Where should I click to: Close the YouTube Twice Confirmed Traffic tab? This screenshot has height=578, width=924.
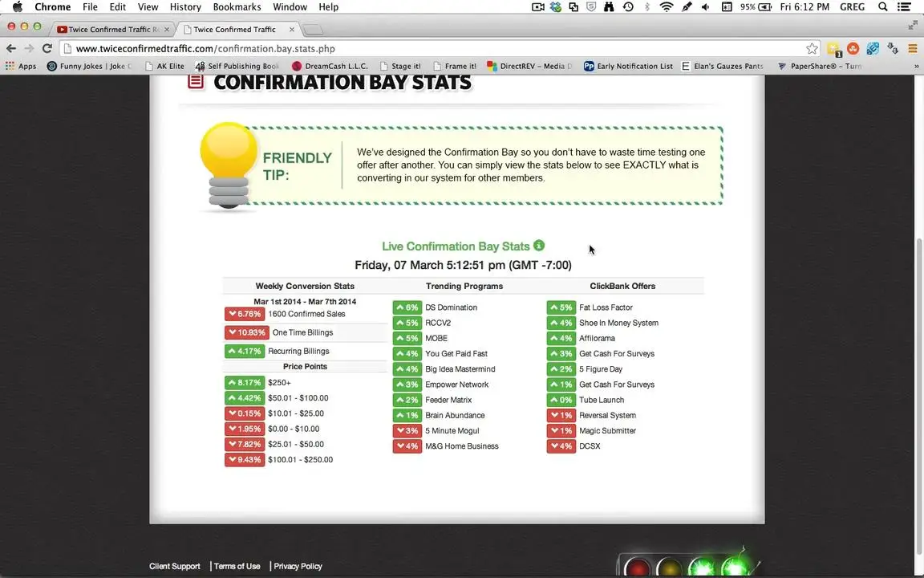click(x=167, y=30)
